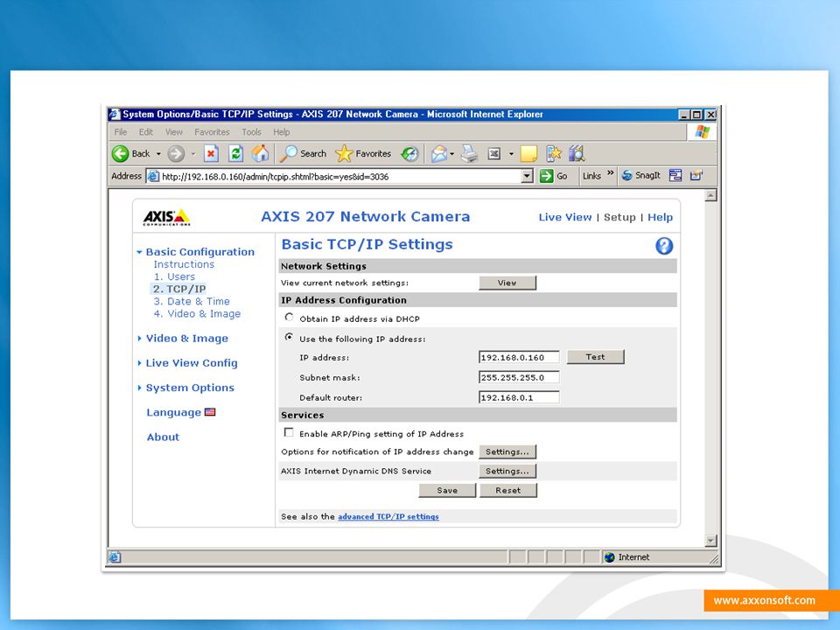Open the Favorites menu
This screenshot has height=630, width=840.
(212, 132)
